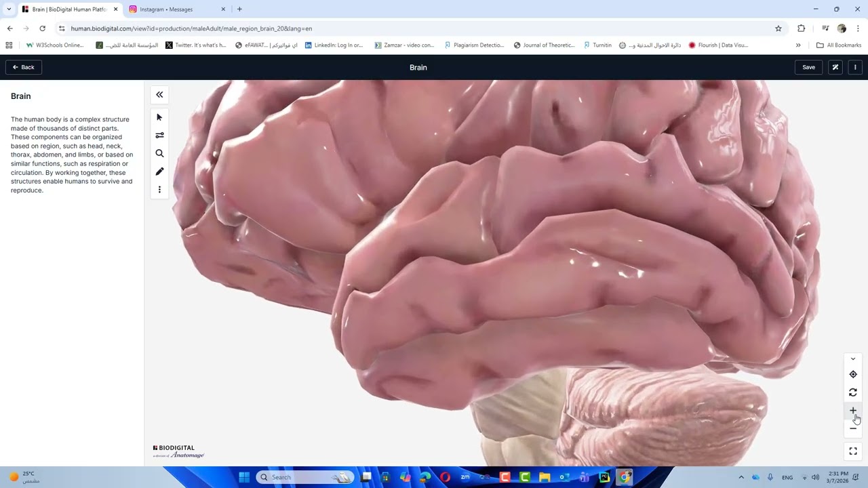The width and height of the screenshot is (868, 488).
Task: Select the pointer tool
Action: pyautogui.click(x=159, y=117)
